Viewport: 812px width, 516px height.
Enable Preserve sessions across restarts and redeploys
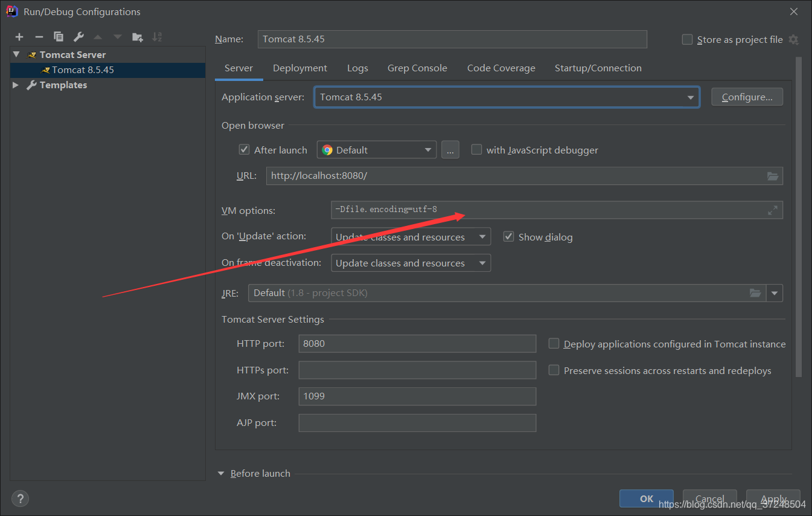pyautogui.click(x=554, y=370)
